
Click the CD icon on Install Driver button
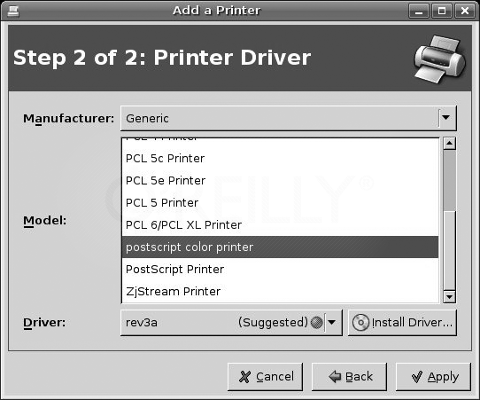(x=360, y=322)
